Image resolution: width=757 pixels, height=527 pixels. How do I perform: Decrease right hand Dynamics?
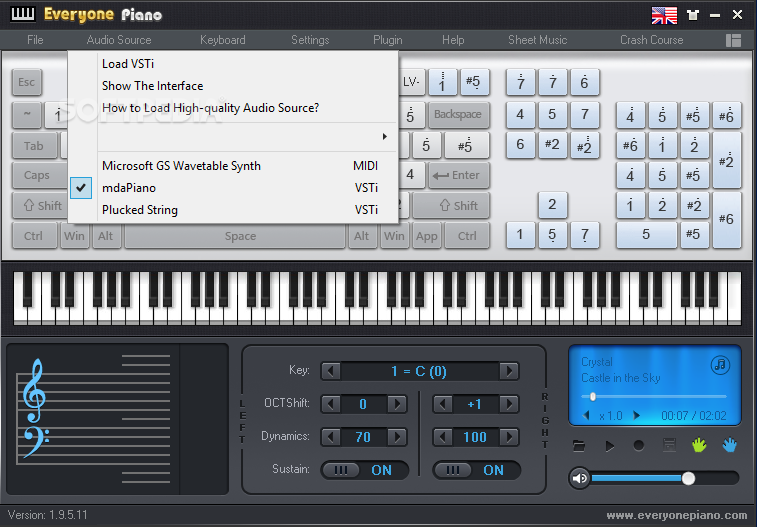tap(443, 437)
